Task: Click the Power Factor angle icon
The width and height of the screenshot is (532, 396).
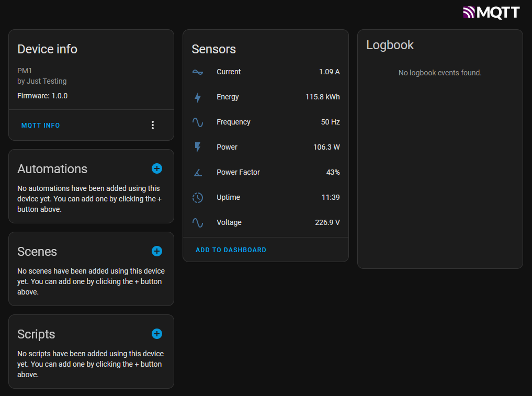Action: pos(198,173)
